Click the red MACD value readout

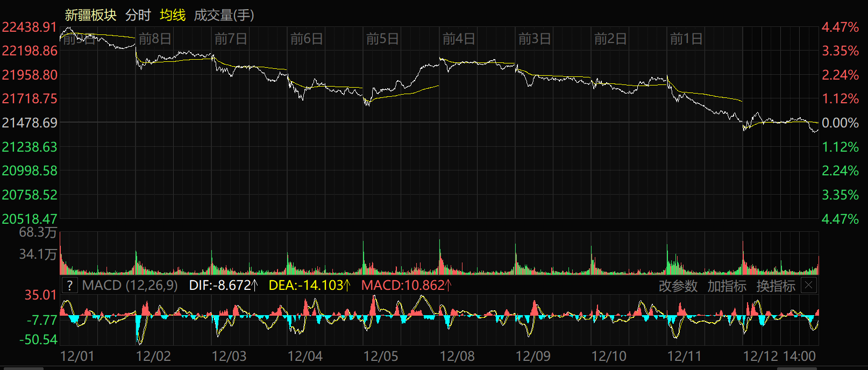402,286
